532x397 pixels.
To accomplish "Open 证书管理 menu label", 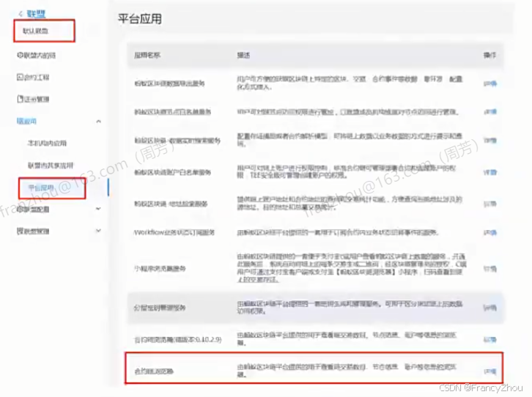I will pyautogui.click(x=37, y=99).
